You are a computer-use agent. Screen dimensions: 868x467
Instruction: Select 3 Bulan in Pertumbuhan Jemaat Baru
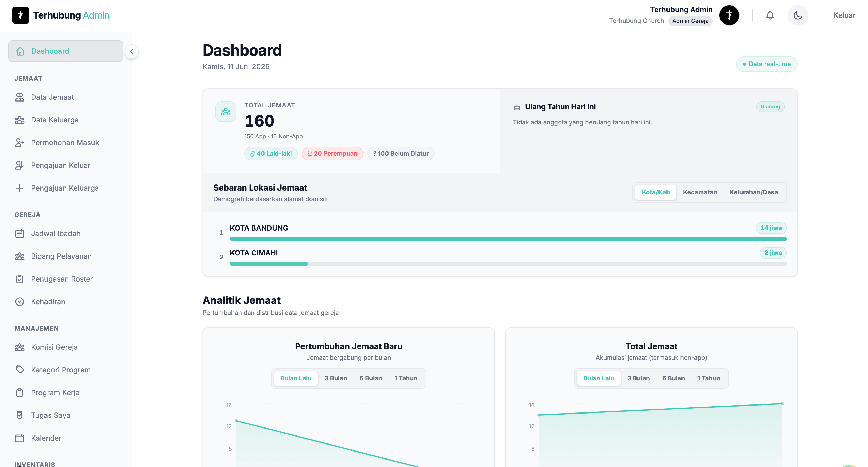[336, 378]
